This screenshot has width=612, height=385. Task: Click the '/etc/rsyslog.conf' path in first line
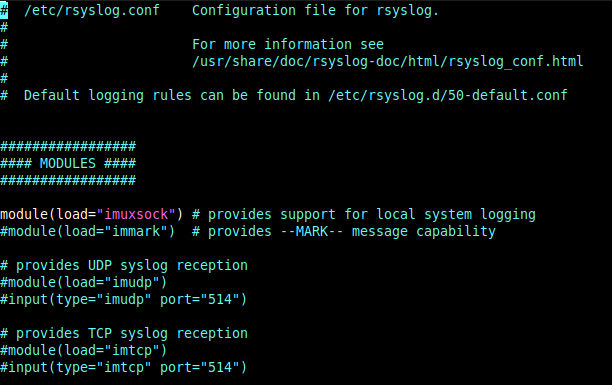92,11
